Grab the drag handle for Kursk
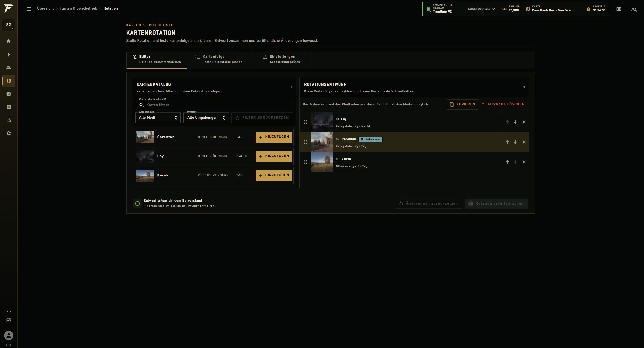The height and width of the screenshot is (348, 644). click(305, 162)
